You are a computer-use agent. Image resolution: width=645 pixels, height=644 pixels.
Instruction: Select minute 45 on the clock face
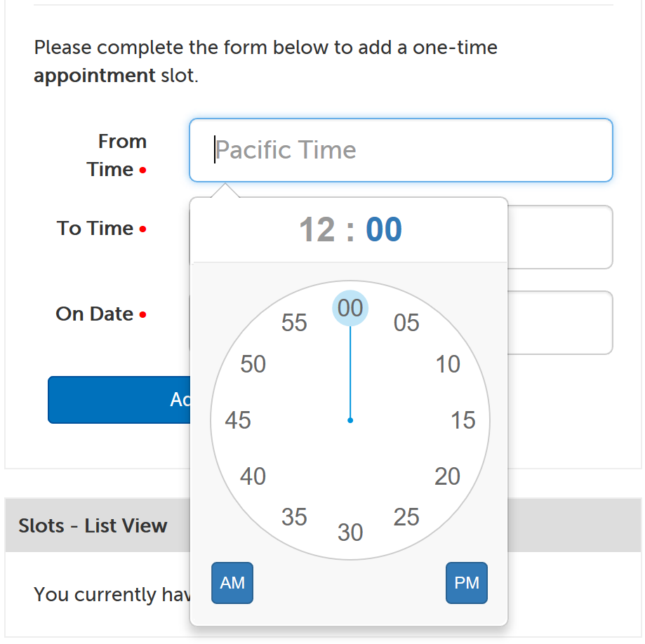[x=237, y=420]
